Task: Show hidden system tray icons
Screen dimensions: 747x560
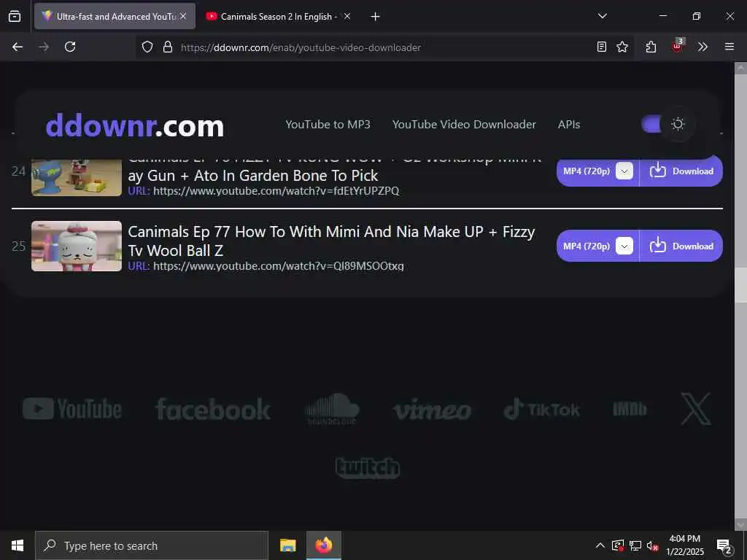Action: coord(600,545)
